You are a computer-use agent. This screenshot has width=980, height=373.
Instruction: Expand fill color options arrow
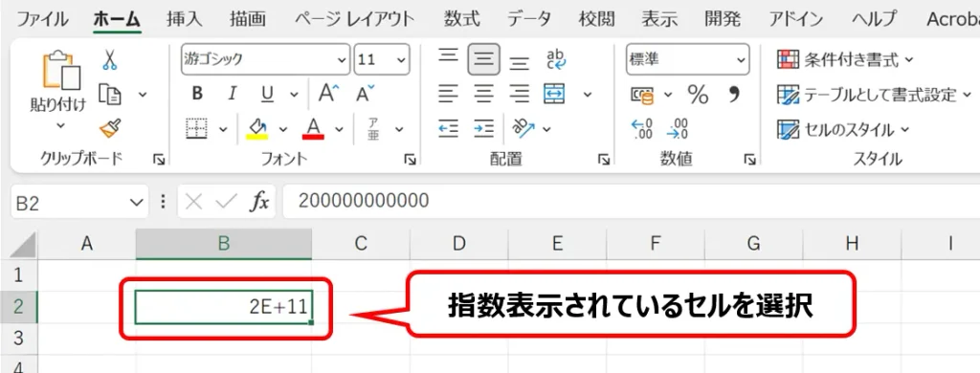coord(282,129)
